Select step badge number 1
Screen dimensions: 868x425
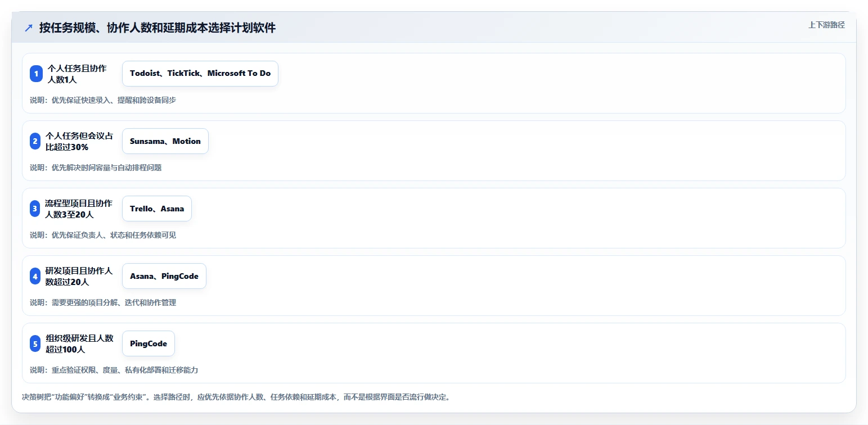pos(36,74)
